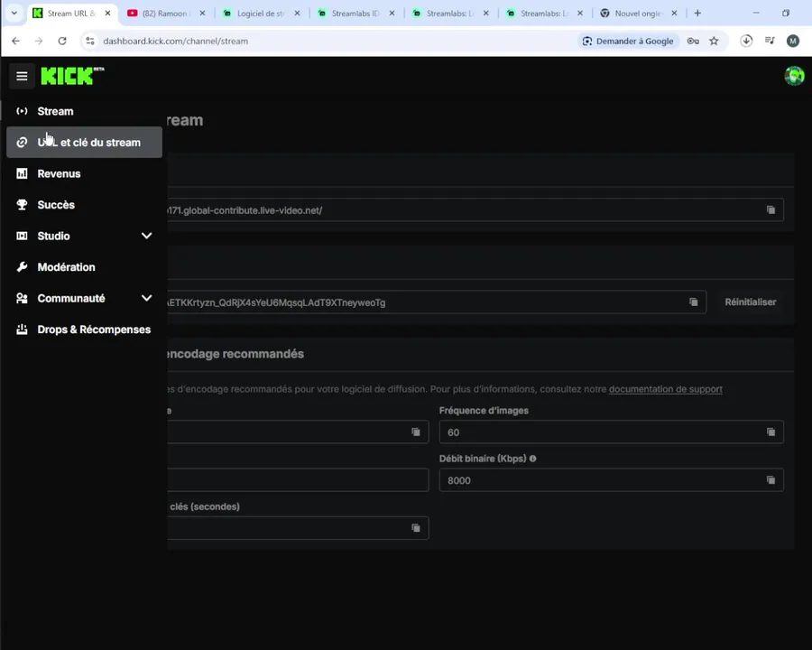Viewport: 812px width, 650px height.
Task: Click the stream URL field
Action: 475,210
